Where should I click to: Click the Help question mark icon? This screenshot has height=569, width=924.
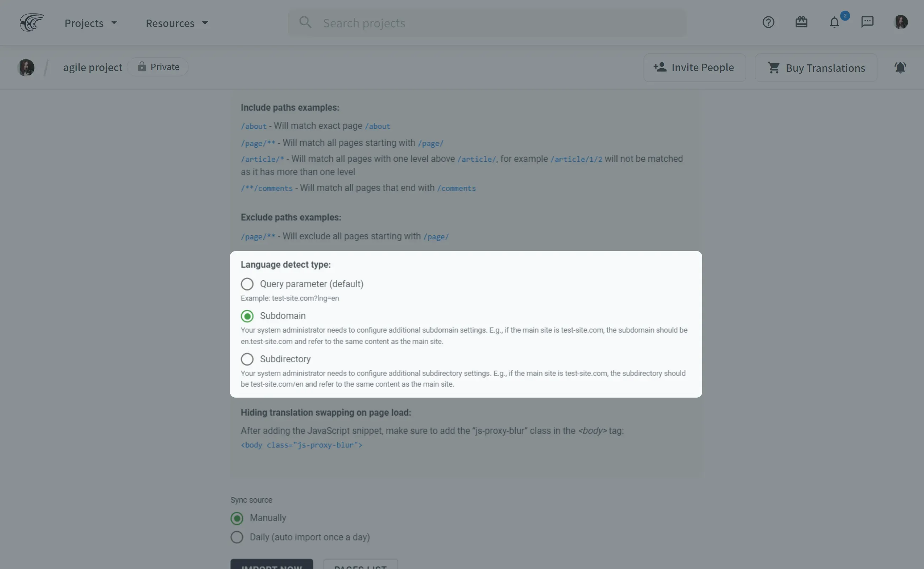tap(768, 22)
